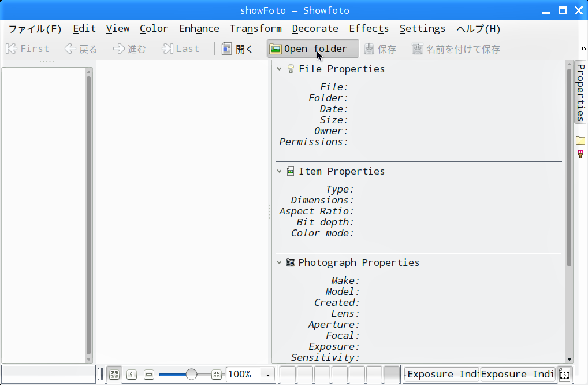
Task: Open the Settings menu
Action: [x=422, y=29]
